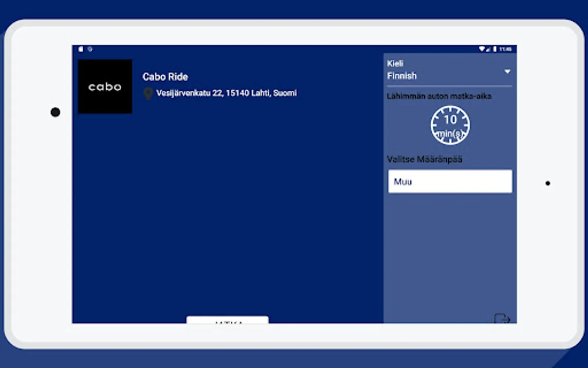Click the status bar clock time
Viewport: 588px width, 368px height.
506,49
